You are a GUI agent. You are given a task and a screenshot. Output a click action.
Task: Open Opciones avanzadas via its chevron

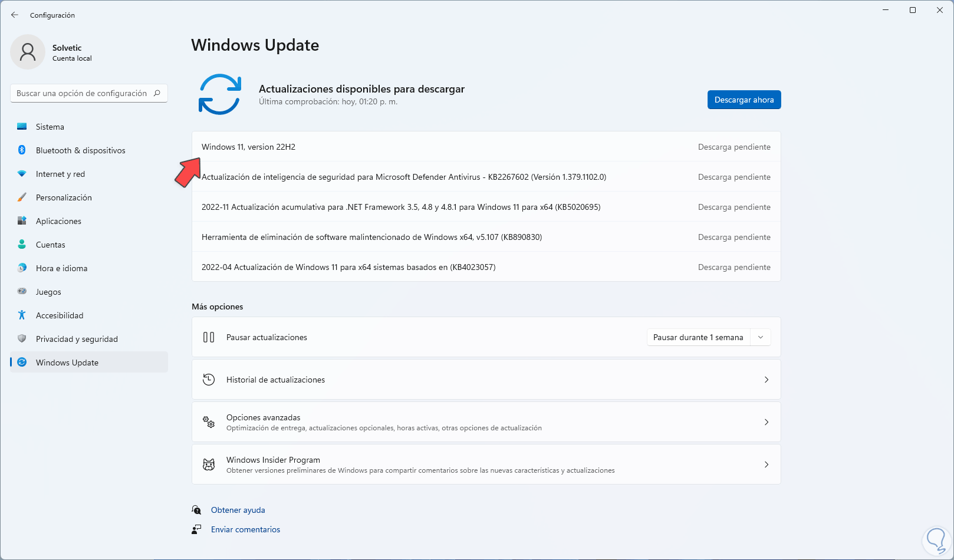767,422
